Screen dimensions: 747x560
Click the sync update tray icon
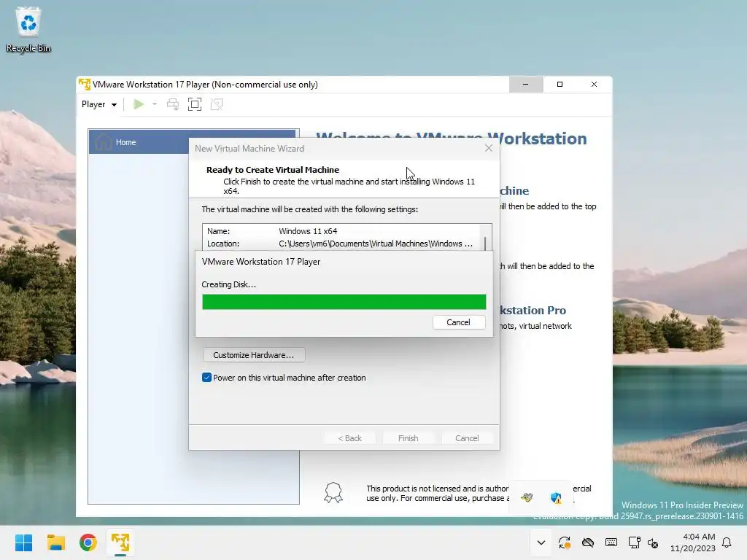565,542
